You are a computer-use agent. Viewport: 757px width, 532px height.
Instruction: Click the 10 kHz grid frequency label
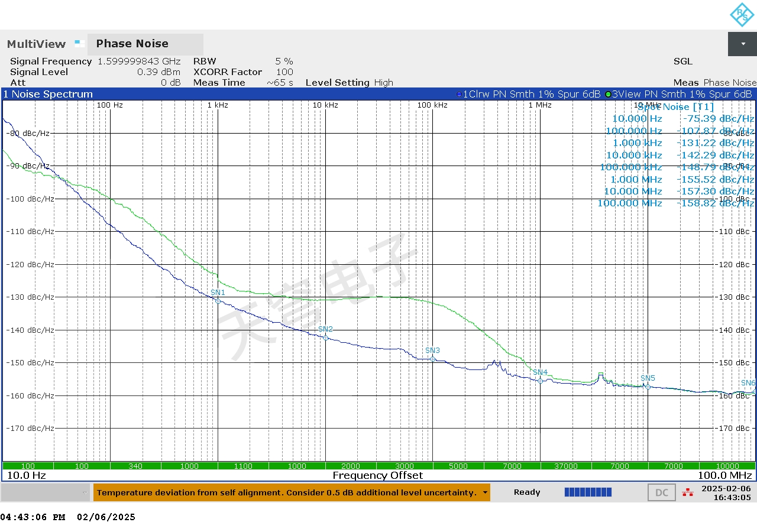[325, 105]
